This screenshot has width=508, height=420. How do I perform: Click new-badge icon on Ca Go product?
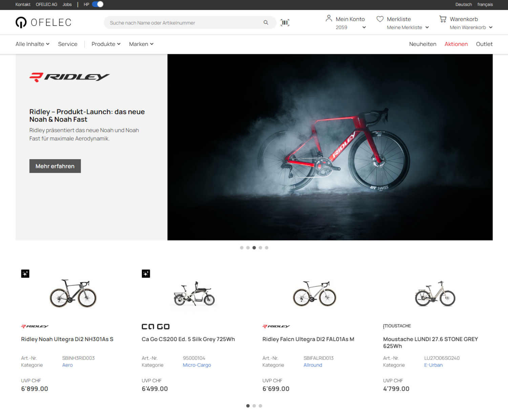(146, 273)
